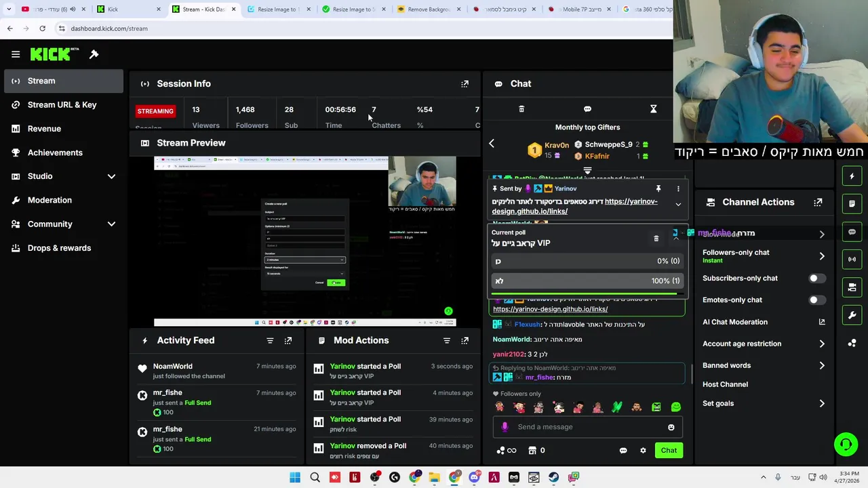Click the purple microphone icon in message box
This screenshot has width=868, height=488.
click(x=505, y=427)
